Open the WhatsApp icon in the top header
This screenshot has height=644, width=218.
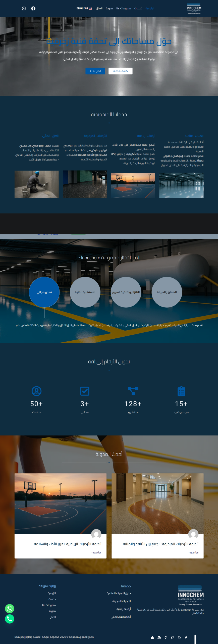click(x=24, y=9)
